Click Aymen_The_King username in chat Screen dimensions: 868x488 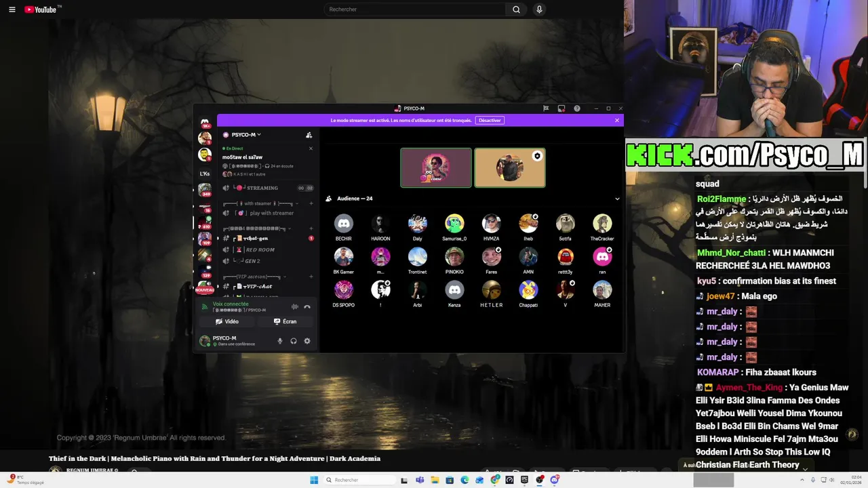[749, 388]
